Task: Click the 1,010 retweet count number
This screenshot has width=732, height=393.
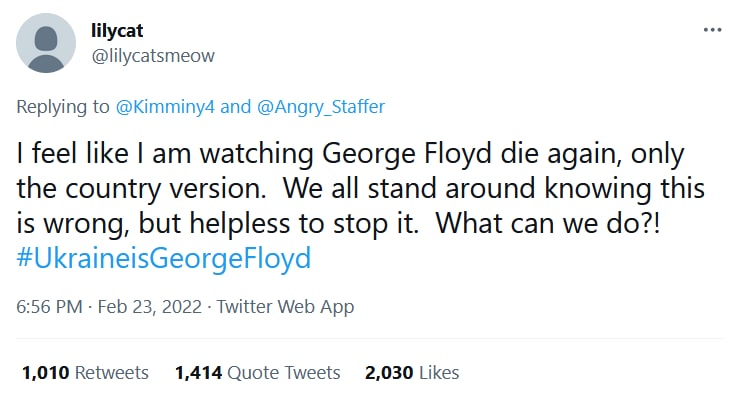Action: [46, 372]
